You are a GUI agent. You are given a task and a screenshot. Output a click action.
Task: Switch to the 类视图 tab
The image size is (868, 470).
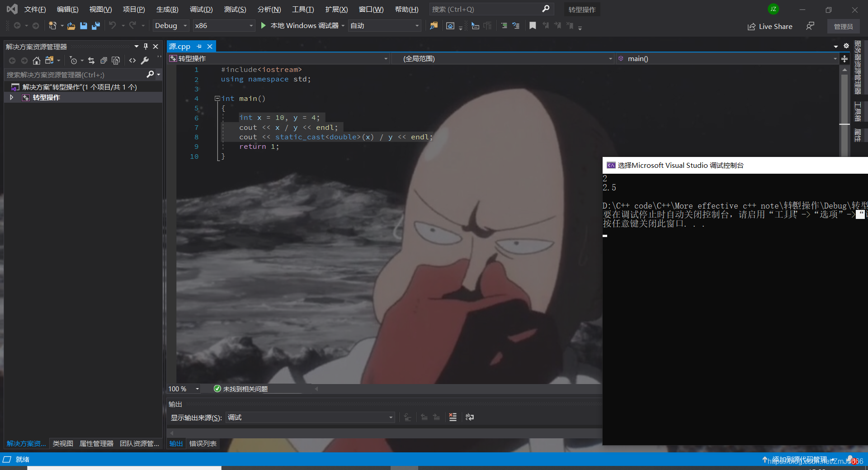pos(63,444)
